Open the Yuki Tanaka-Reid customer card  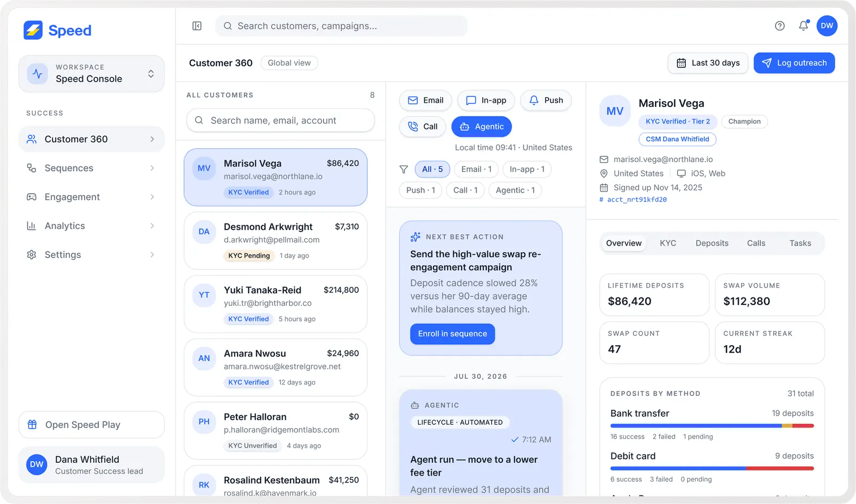276,304
